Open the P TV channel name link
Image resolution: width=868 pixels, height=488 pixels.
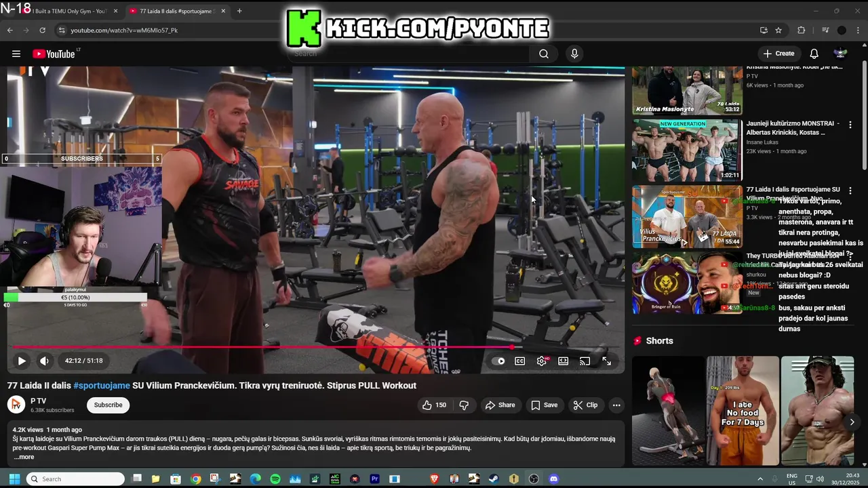pyautogui.click(x=38, y=401)
